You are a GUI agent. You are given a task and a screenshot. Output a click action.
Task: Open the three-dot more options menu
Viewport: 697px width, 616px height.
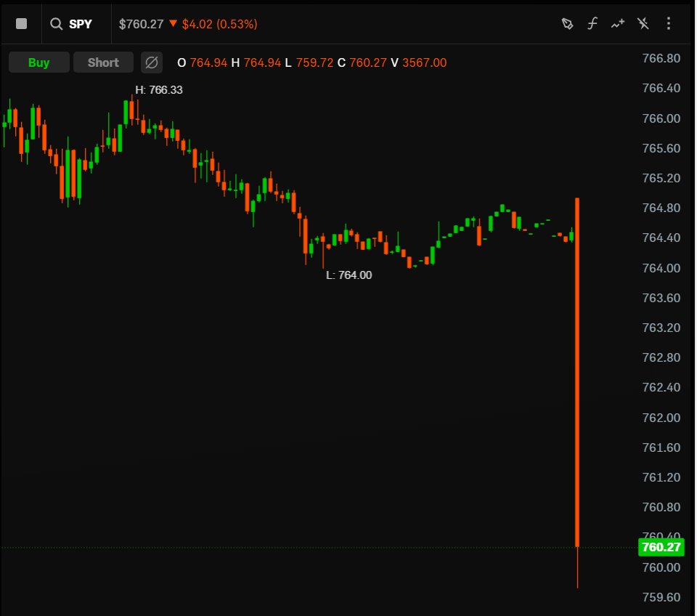pyautogui.click(x=669, y=23)
